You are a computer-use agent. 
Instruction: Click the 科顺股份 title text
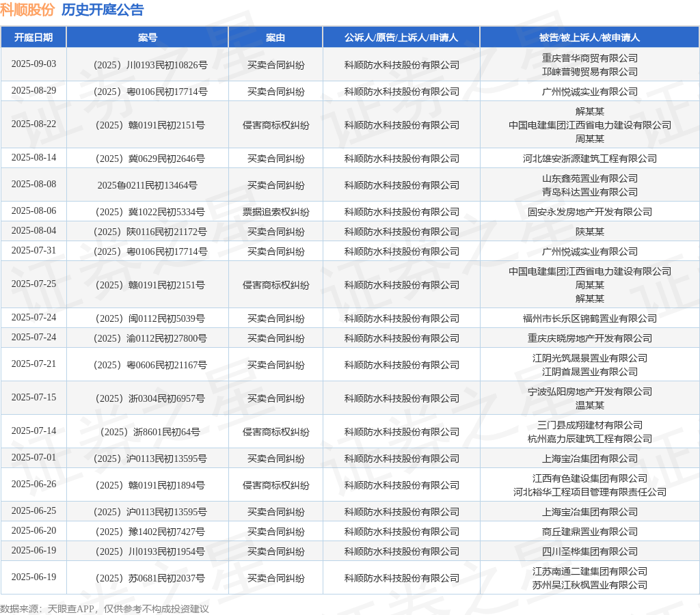coord(27,10)
